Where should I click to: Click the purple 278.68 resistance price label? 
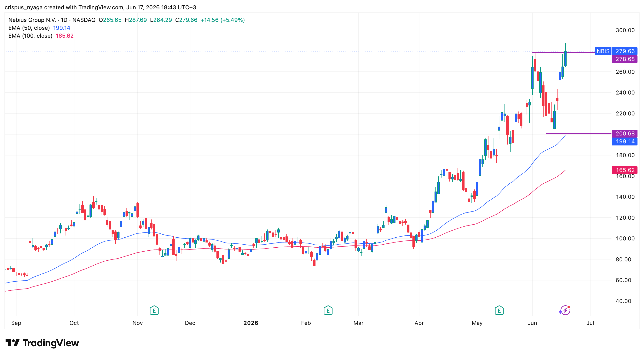pos(624,59)
